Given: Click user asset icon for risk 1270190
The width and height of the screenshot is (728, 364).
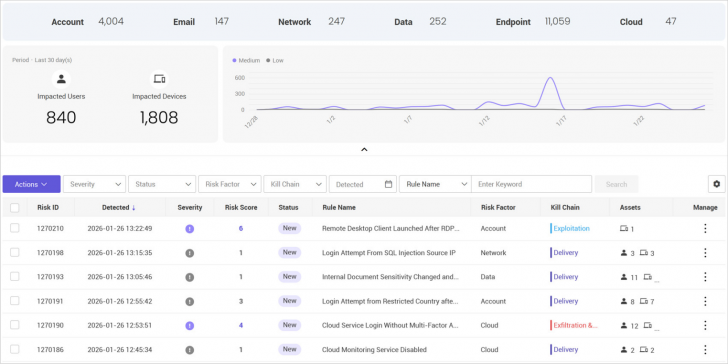Looking at the screenshot, I should pos(624,325).
